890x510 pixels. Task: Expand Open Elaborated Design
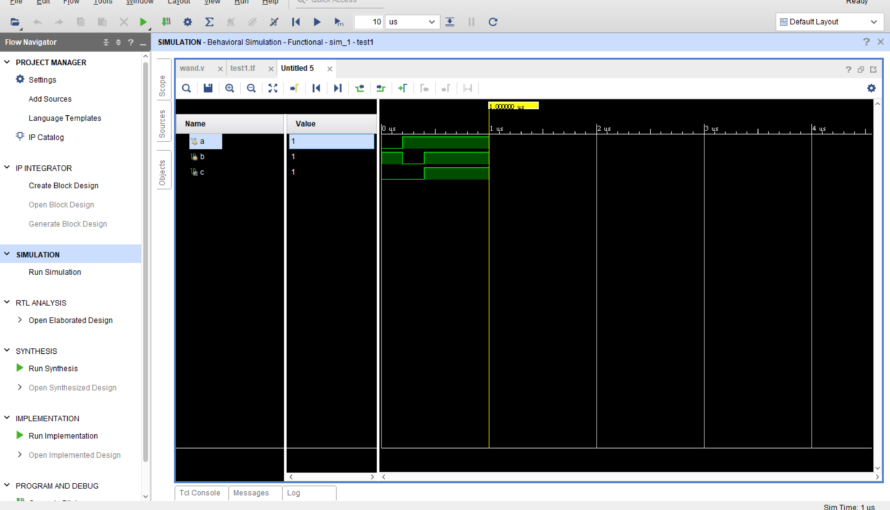click(20, 320)
